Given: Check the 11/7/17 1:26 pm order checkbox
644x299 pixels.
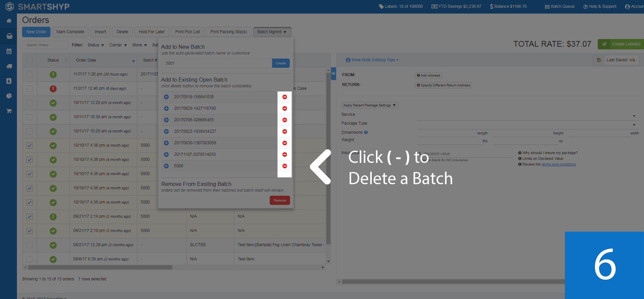Looking at the screenshot, I should click(29, 74).
